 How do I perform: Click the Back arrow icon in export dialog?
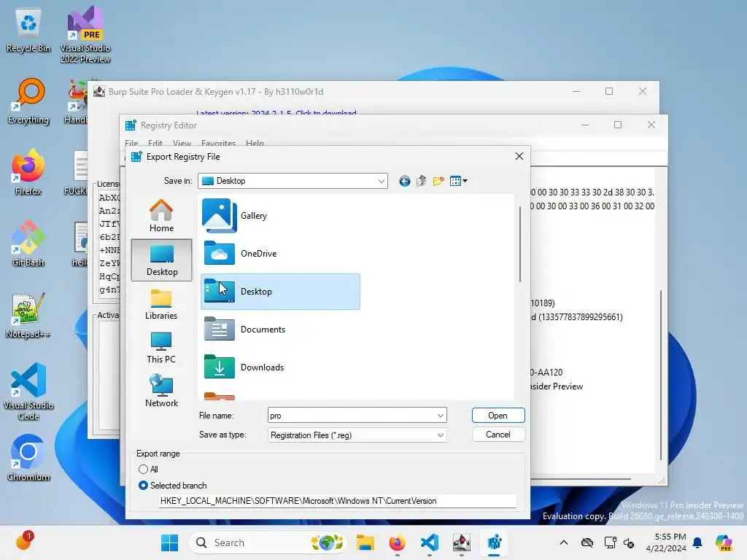tap(404, 181)
